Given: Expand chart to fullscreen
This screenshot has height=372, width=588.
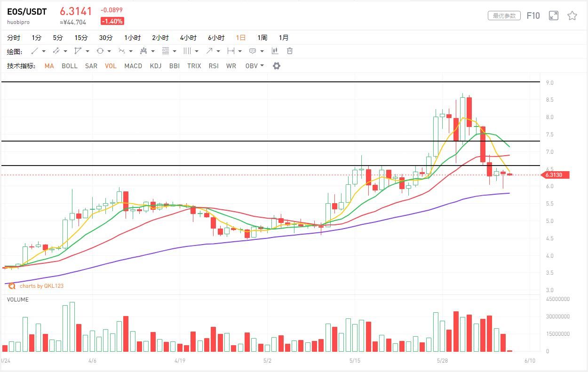Looking at the screenshot, I should click(554, 16).
